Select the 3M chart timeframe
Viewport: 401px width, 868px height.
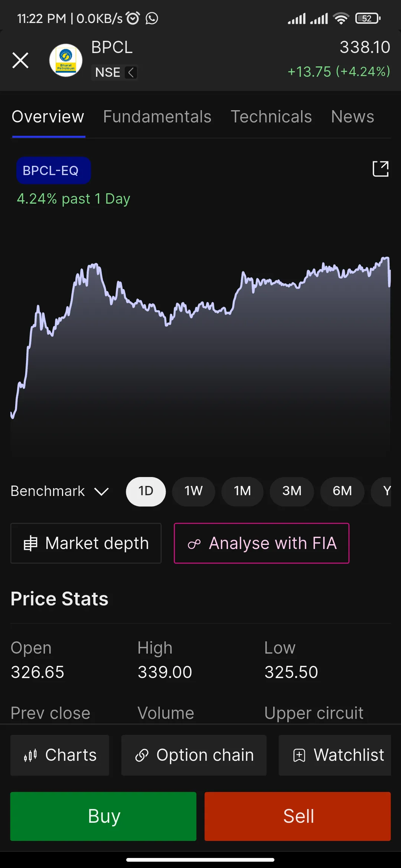pyautogui.click(x=292, y=491)
